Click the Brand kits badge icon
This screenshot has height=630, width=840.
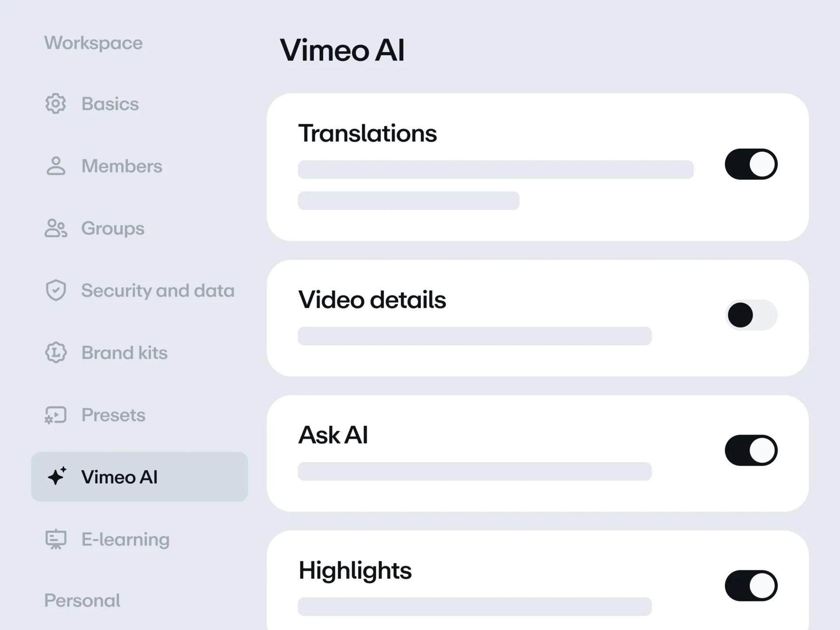(56, 353)
